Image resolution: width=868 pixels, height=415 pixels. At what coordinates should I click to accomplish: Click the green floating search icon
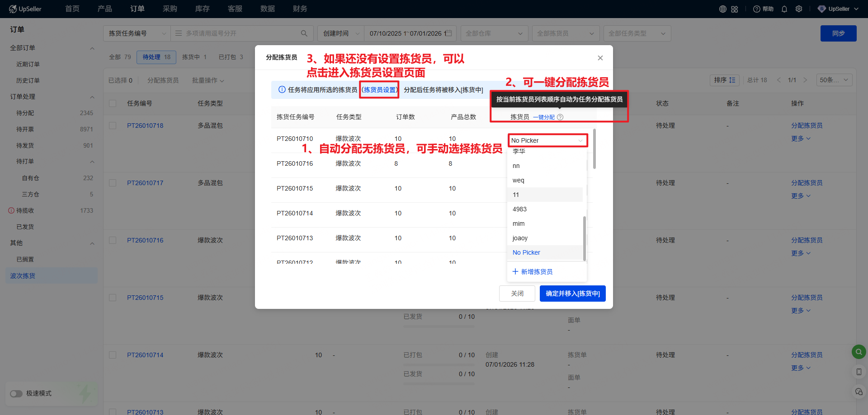pos(859,352)
